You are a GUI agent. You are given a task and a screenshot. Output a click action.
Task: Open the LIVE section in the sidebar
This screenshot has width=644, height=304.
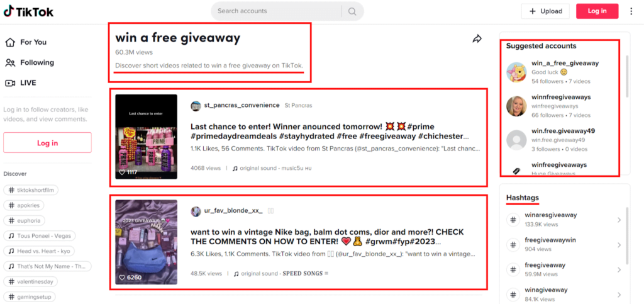(x=21, y=83)
